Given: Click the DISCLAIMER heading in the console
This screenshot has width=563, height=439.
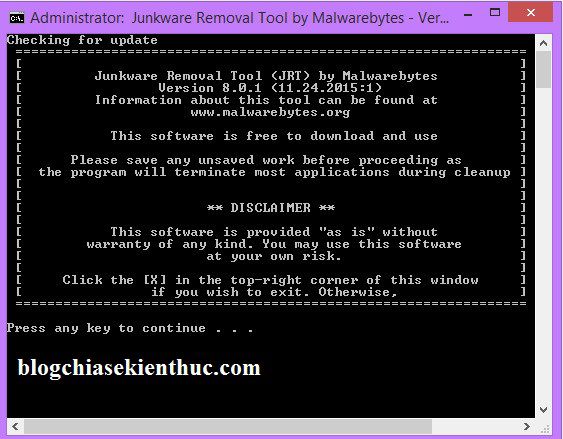Looking at the screenshot, I should pos(271,208).
